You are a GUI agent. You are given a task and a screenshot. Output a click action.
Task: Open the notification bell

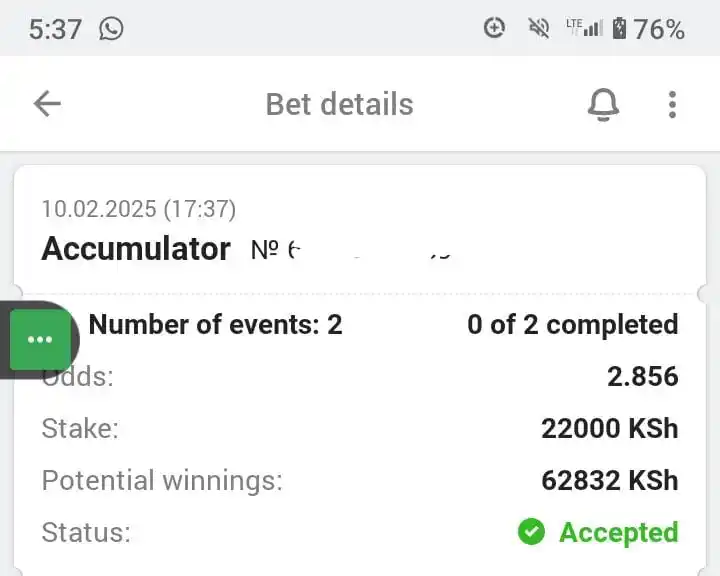click(603, 104)
